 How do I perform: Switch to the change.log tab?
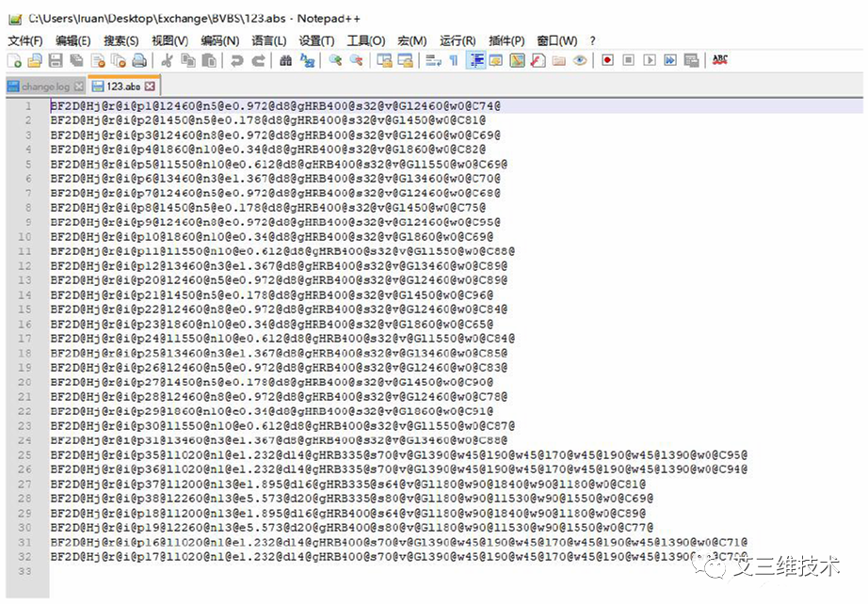(x=46, y=87)
